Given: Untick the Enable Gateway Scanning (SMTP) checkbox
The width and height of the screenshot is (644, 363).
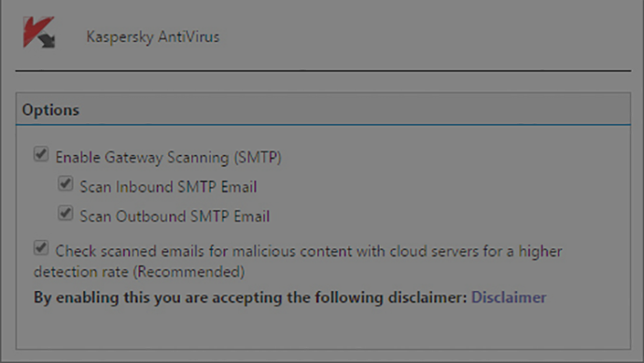Looking at the screenshot, I should pos(41,155).
